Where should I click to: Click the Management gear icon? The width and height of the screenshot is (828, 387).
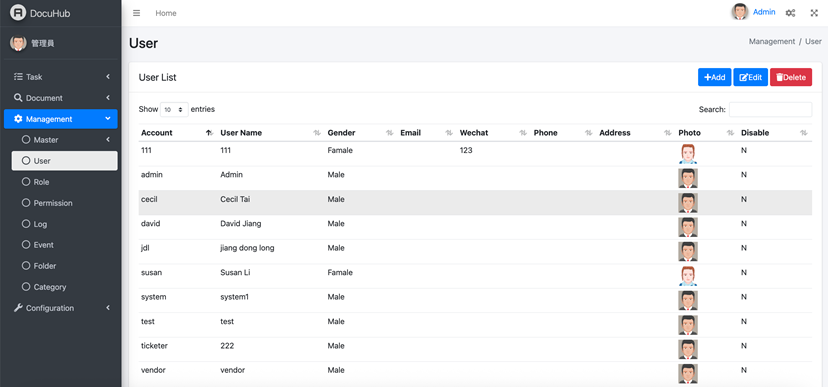click(x=18, y=119)
